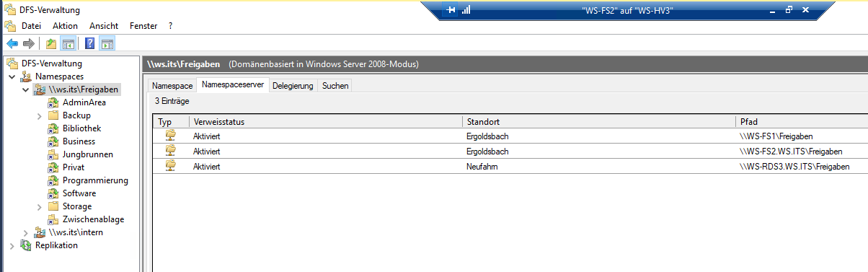Open help via the question mark toolbar icon

tap(90, 43)
